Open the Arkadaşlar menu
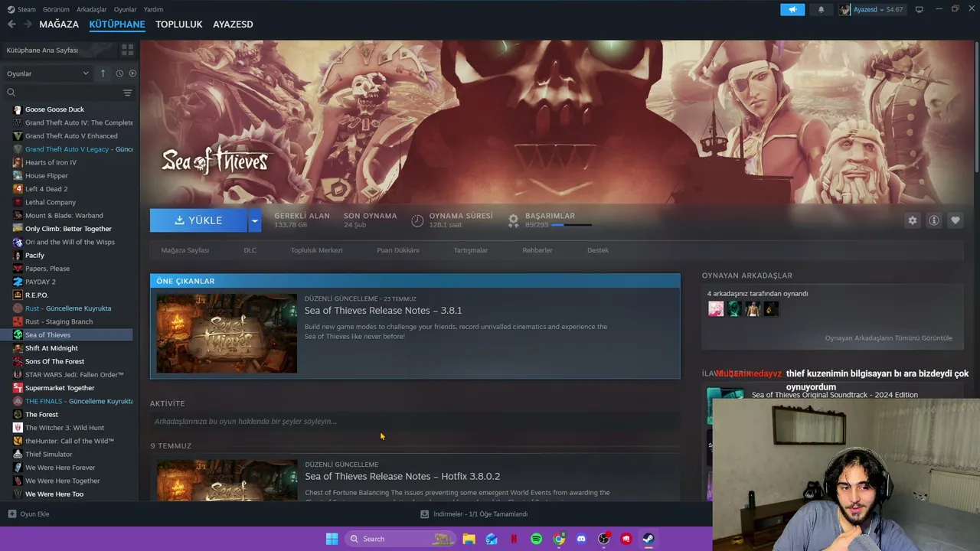Screen dimensions: 980x551 click(92, 9)
